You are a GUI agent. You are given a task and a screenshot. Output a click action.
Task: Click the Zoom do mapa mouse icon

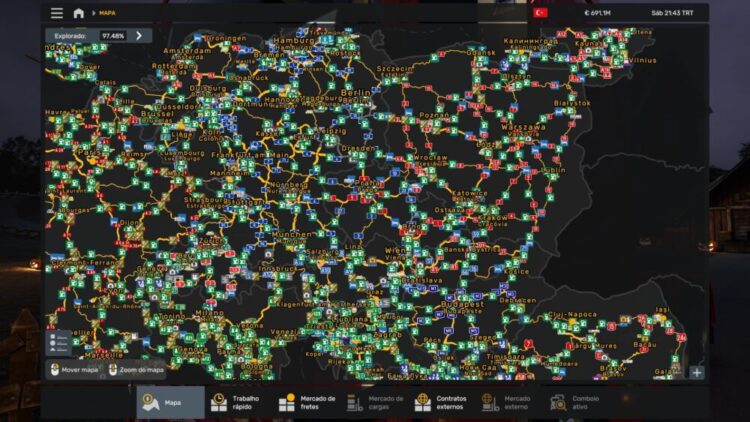(113, 370)
